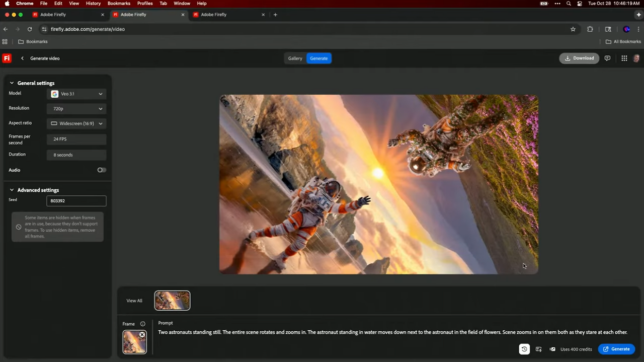The height and width of the screenshot is (362, 644).
Task: Open the Adobe apps grid
Action: tap(624, 58)
